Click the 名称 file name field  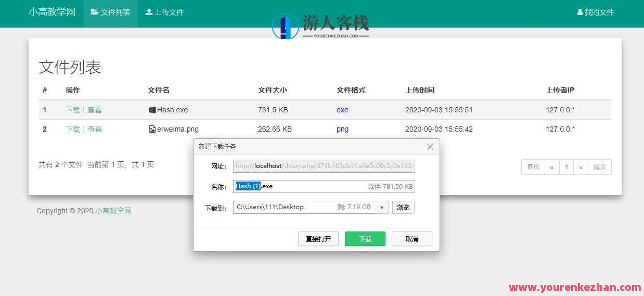pyautogui.click(x=324, y=186)
